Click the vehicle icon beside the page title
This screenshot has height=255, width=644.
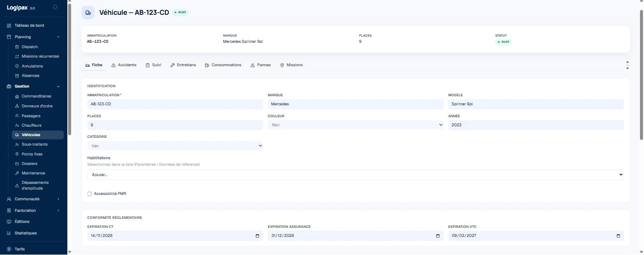(88, 13)
